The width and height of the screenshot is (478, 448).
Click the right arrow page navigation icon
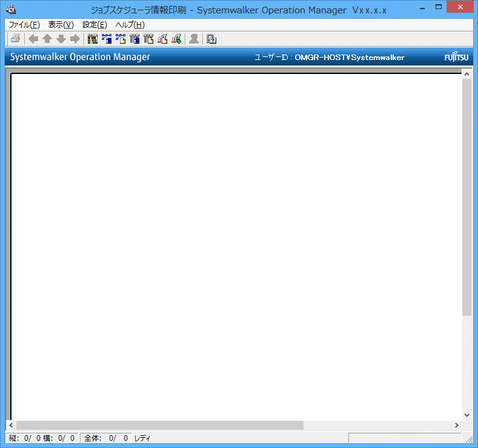tap(75, 39)
